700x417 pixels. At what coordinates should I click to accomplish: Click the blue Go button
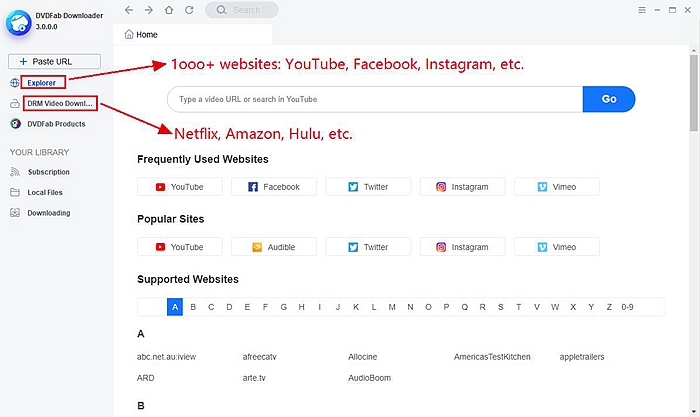tap(609, 99)
